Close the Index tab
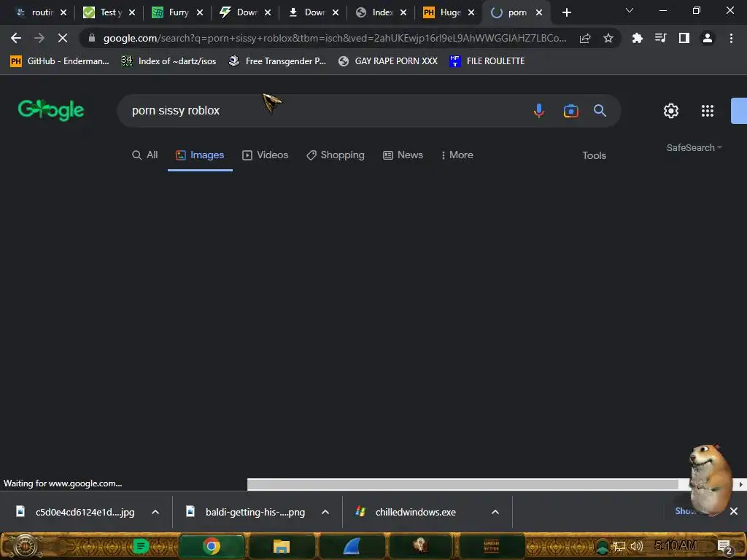This screenshot has height=560, width=747. click(403, 12)
